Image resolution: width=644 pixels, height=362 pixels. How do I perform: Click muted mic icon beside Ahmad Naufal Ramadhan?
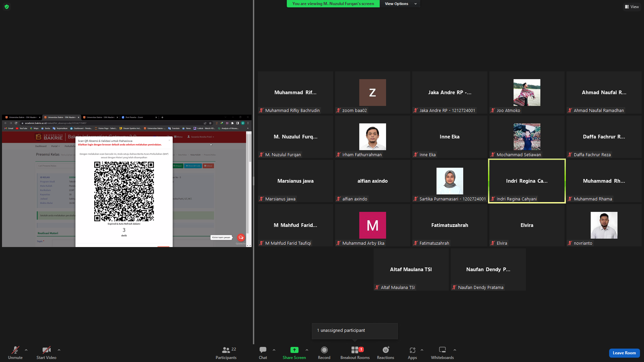570,111
